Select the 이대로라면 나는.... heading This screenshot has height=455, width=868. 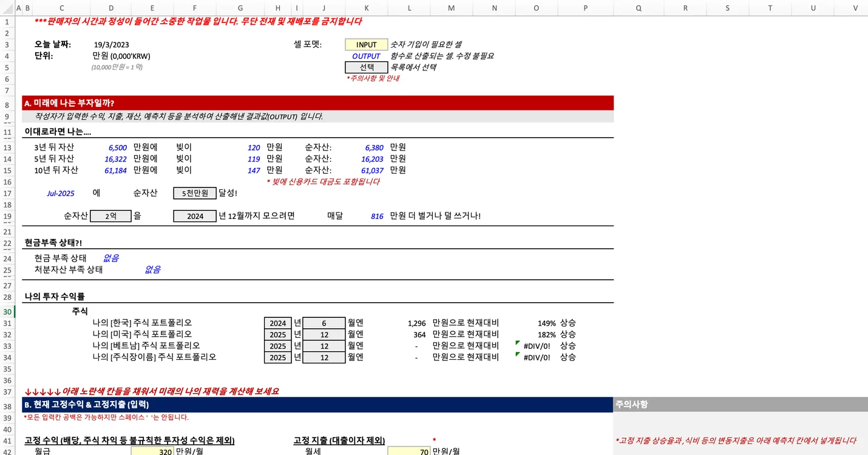click(x=58, y=132)
